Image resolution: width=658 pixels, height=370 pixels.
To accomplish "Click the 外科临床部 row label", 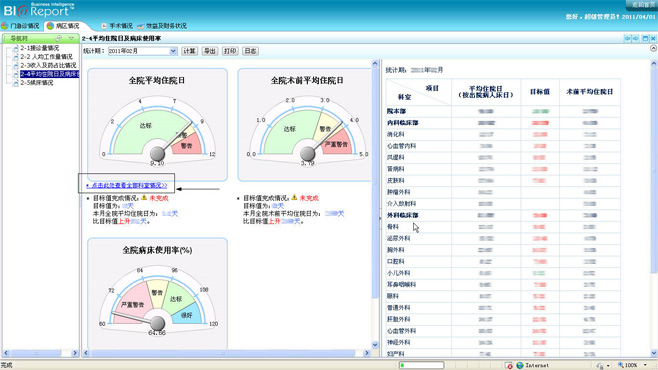I will tap(402, 215).
